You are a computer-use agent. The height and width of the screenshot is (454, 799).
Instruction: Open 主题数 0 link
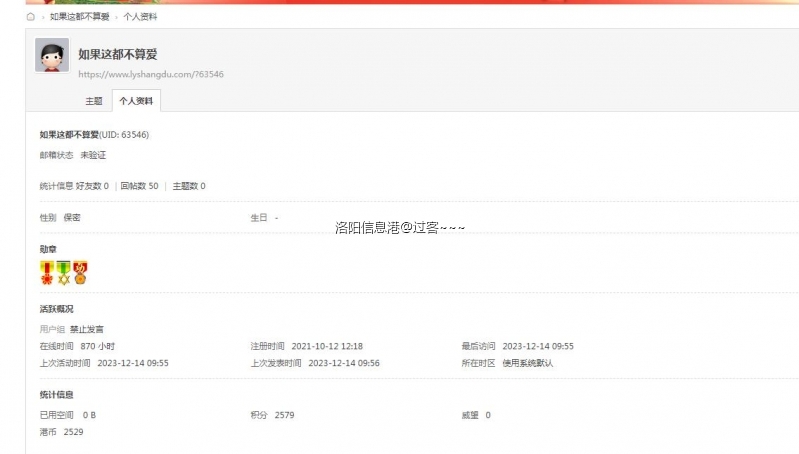pos(189,186)
